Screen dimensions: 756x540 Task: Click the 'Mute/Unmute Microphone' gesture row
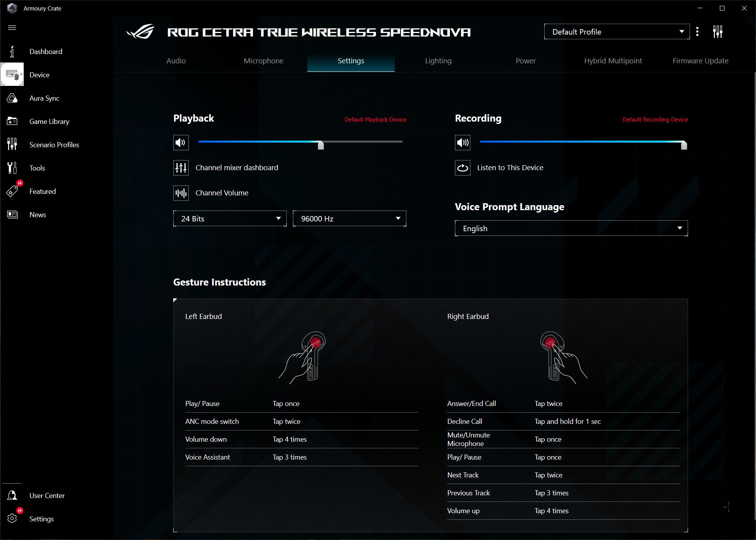564,439
